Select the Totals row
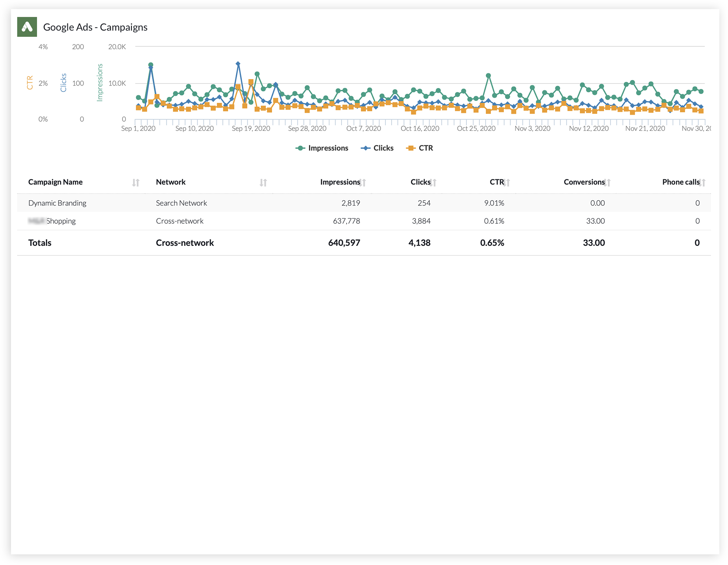This screenshot has height=565, width=728. click(x=39, y=243)
